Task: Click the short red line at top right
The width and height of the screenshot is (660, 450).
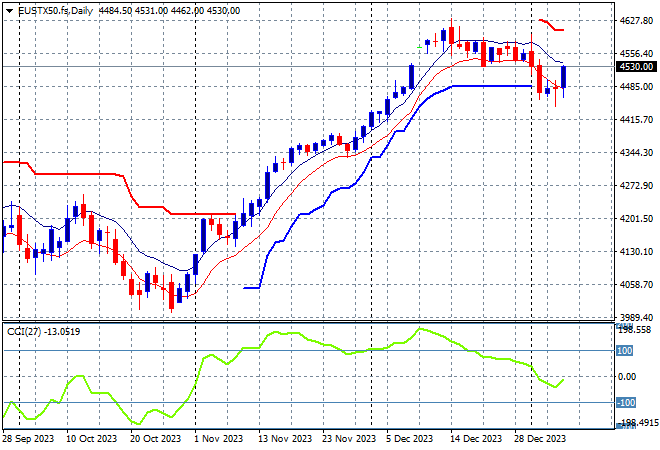Action: tap(551, 25)
